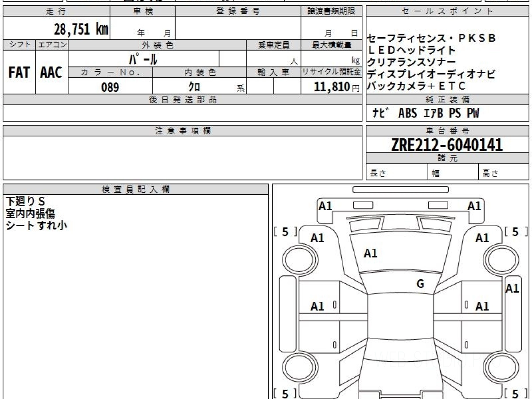Click the リサイクル預託金 header
Screen dimensions: 532x399
332,72
